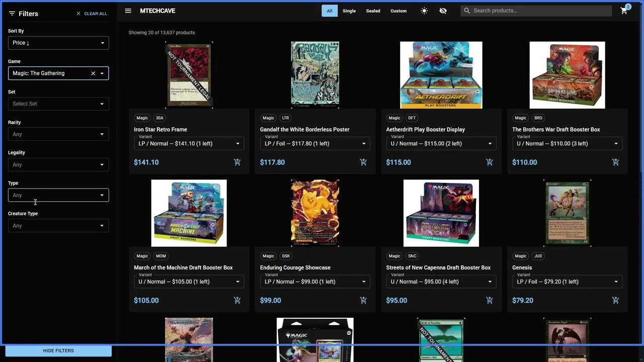Open the Brothers War booster box image
This screenshot has height=362, width=644.
(567, 75)
